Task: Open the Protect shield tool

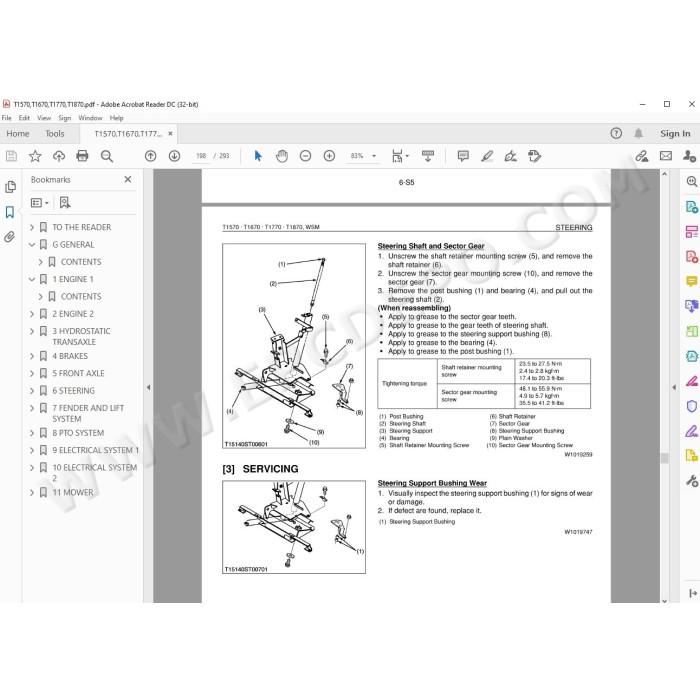Action: coord(691,406)
